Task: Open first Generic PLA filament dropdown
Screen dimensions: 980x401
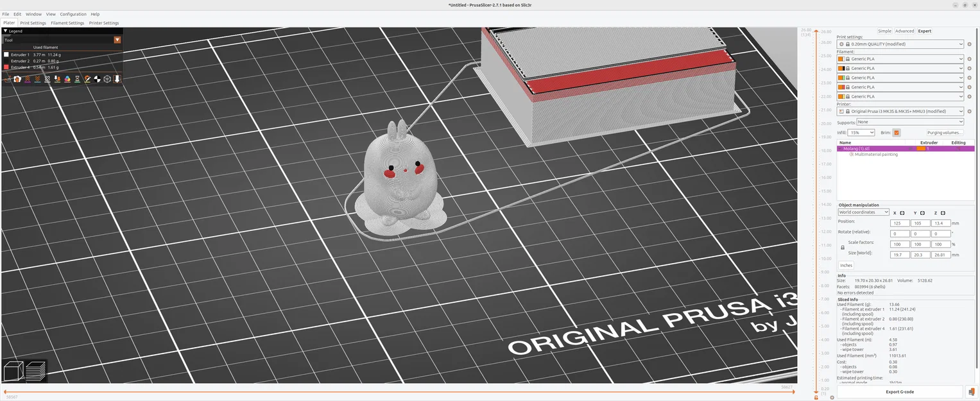Action: [900, 59]
